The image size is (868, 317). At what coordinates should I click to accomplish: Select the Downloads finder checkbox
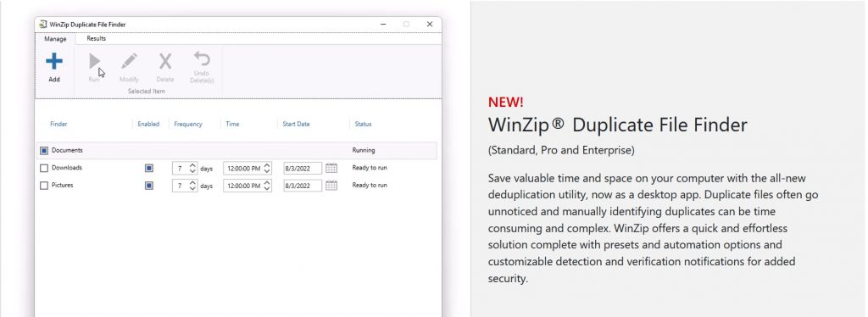[x=44, y=168]
